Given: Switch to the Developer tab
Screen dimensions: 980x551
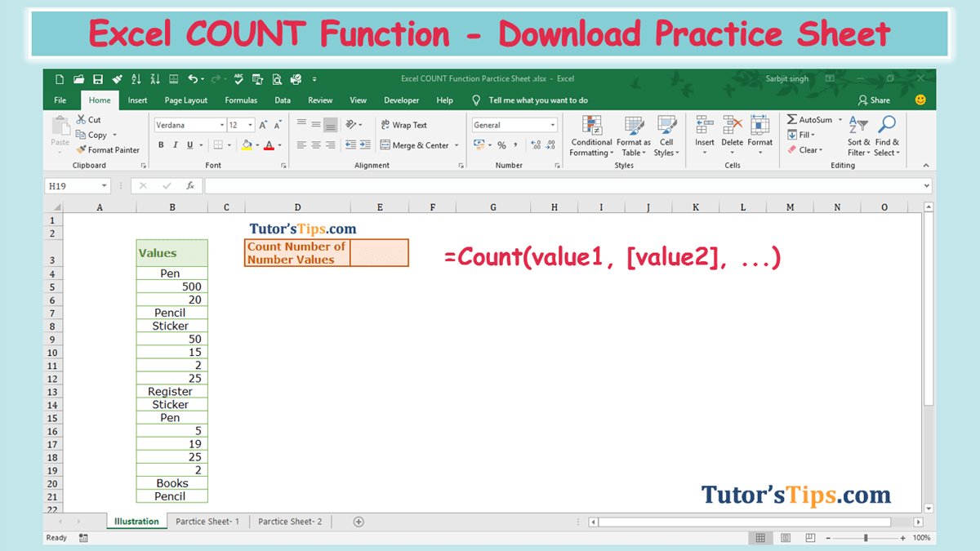Looking at the screenshot, I should 402,100.
